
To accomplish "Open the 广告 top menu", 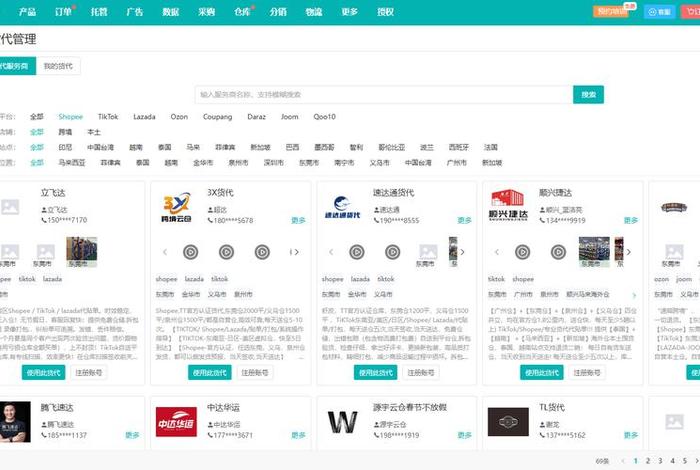I will (135, 12).
